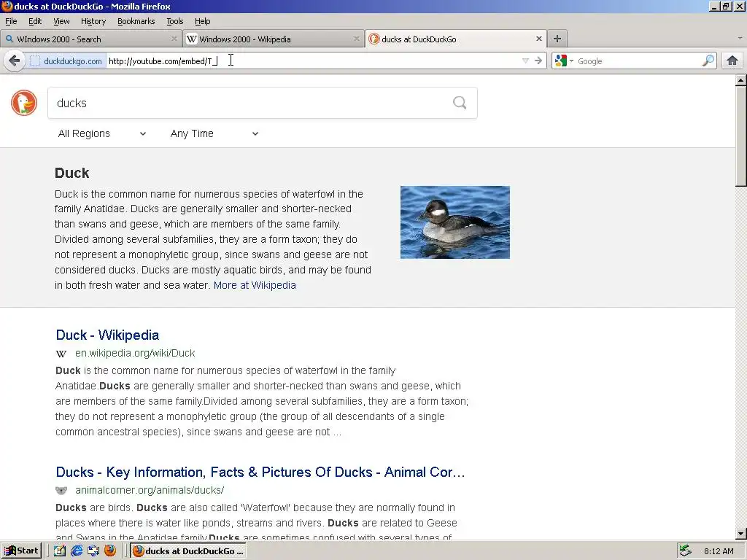Click the scrollbar down arrow
Viewport: 747px width, 560px height.
(x=741, y=534)
